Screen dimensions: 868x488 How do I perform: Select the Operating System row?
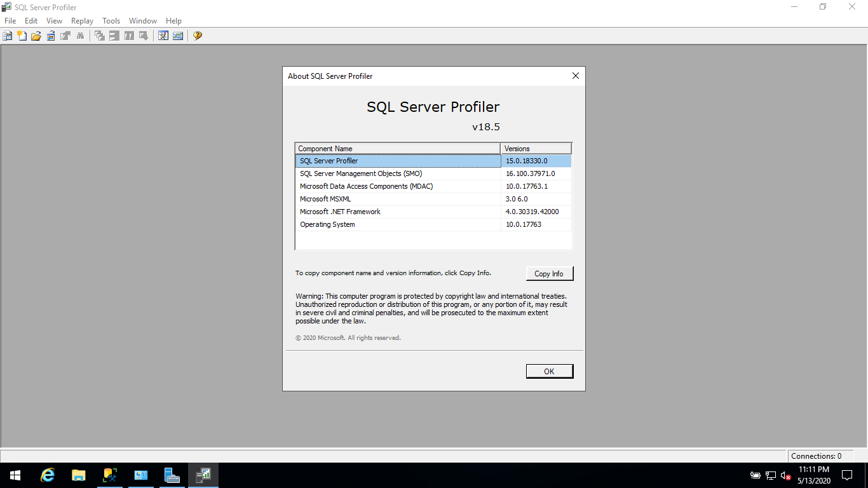(x=433, y=224)
